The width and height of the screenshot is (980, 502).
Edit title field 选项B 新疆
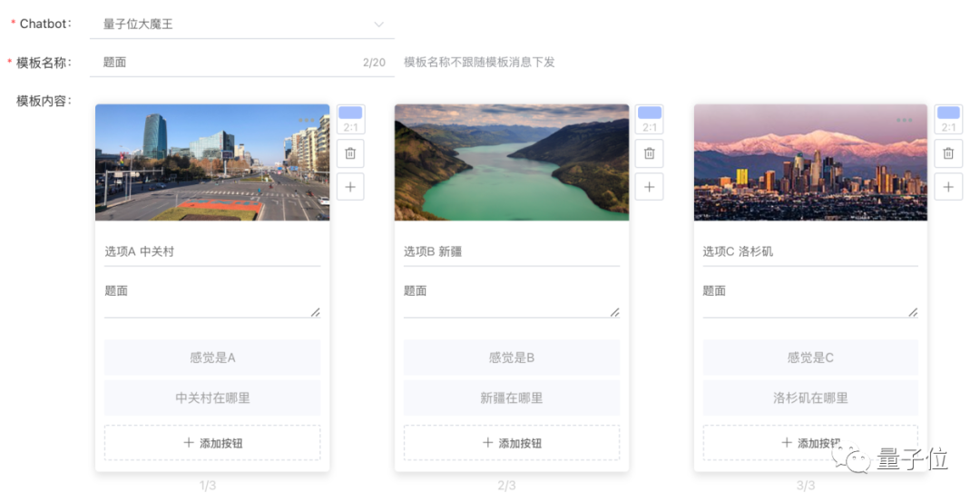[x=511, y=252]
